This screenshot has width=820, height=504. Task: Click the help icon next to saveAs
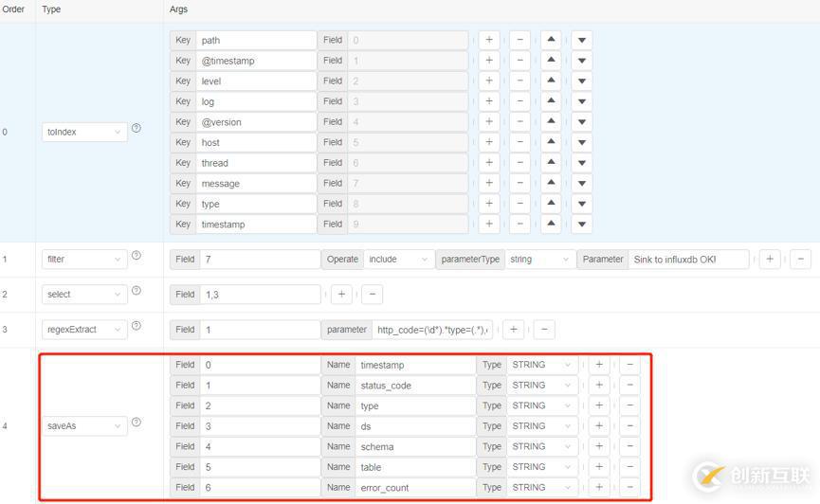(x=137, y=422)
